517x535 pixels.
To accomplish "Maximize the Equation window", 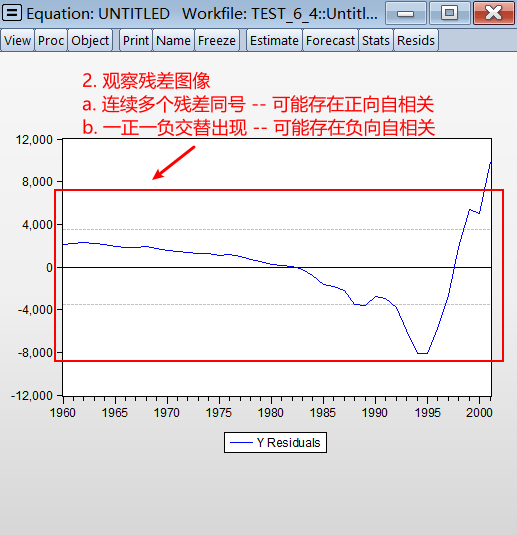I will [449, 13].
